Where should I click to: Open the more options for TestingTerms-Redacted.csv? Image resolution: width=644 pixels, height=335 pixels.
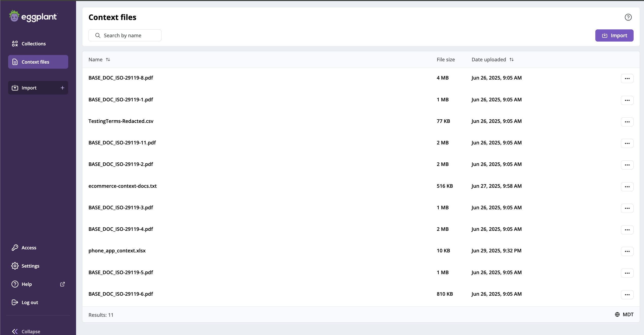pyautogui.click(x=627, y=122)
